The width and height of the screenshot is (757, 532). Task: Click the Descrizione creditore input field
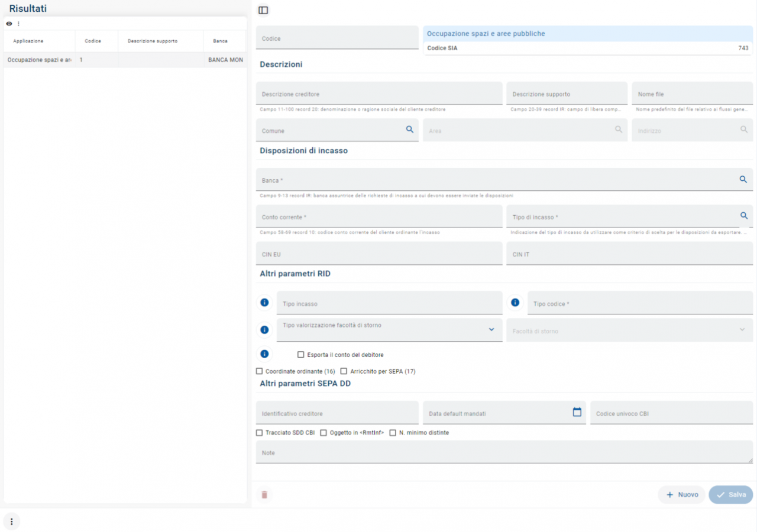click(378, 94)
